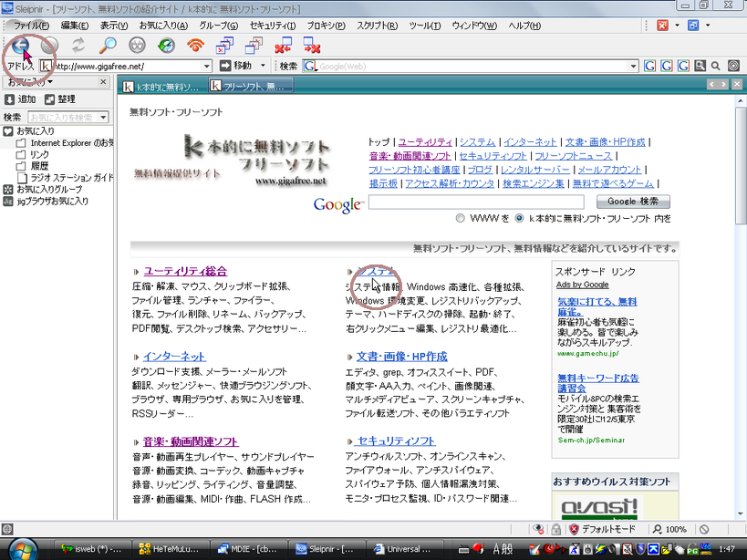Click the お気に入りを検索 input field
This screenshot has height=560, width=747.
click(x=63, y=117)
